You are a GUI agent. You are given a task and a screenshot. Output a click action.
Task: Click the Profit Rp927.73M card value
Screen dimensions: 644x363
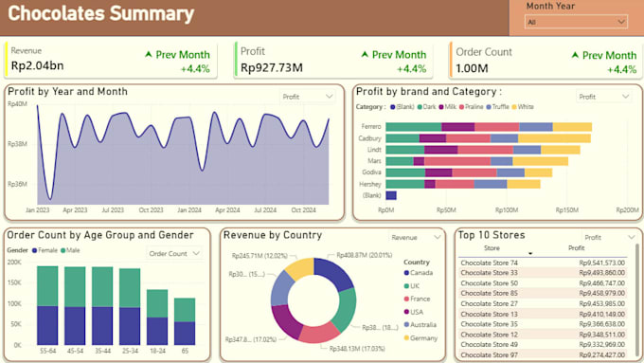(x=272, y=67)
